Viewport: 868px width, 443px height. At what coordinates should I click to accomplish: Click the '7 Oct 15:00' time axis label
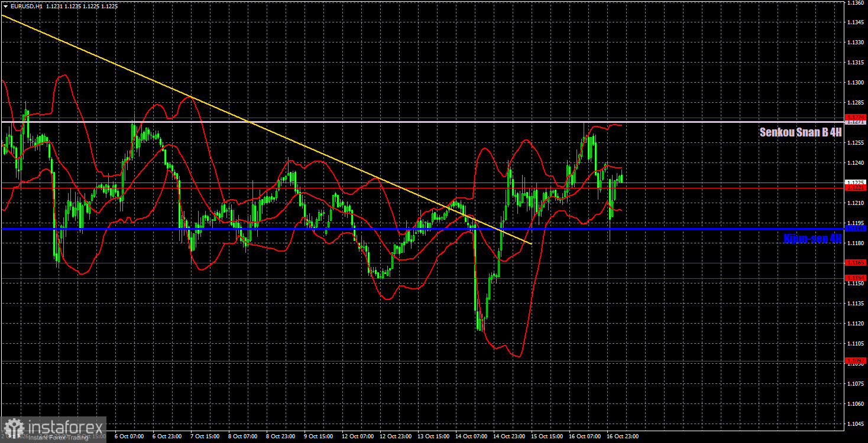204,437
